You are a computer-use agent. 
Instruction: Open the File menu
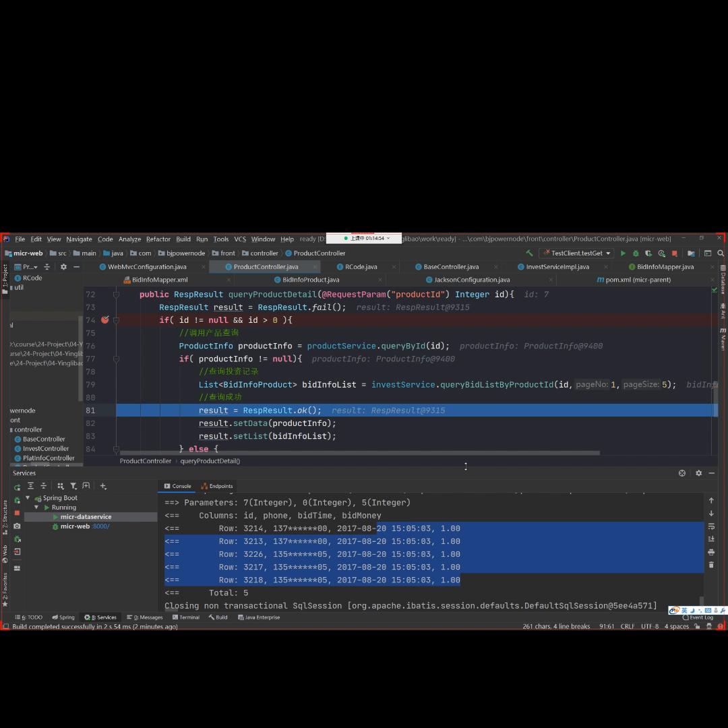20,239
